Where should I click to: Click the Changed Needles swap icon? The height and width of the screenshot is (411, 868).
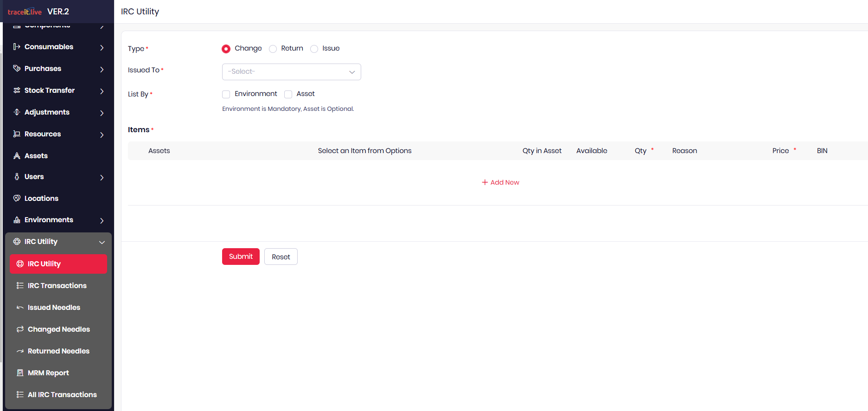click(x=20, y=329)
